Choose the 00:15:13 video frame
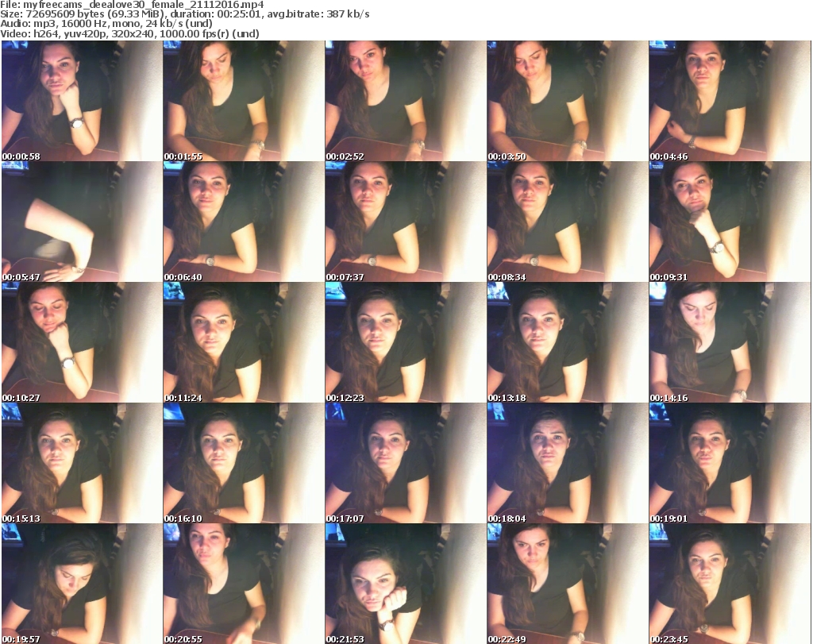813x644 pixels. (x=82, y=463)
